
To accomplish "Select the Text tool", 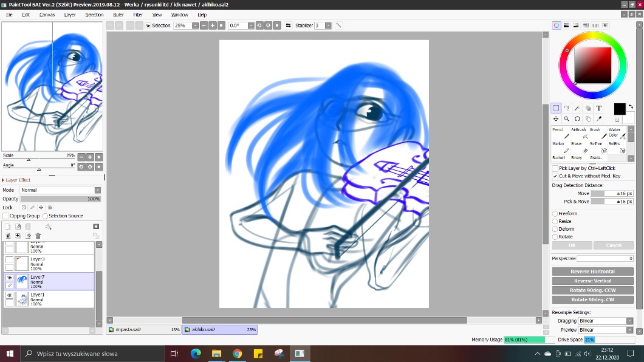I will (598, 108).
